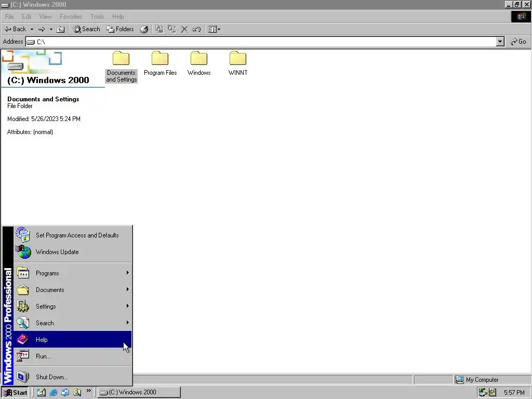Click the Start button

[15, 393]
